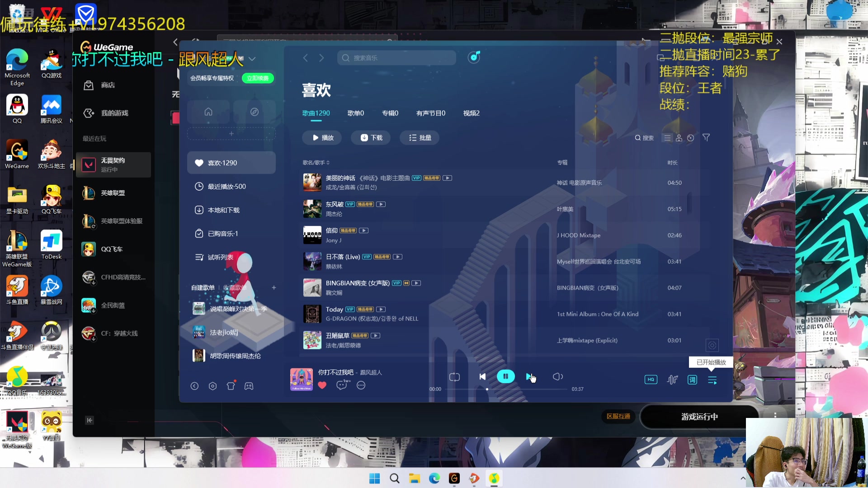
Task: Open File Explorer from the taskbar
Action: (414, 478)
